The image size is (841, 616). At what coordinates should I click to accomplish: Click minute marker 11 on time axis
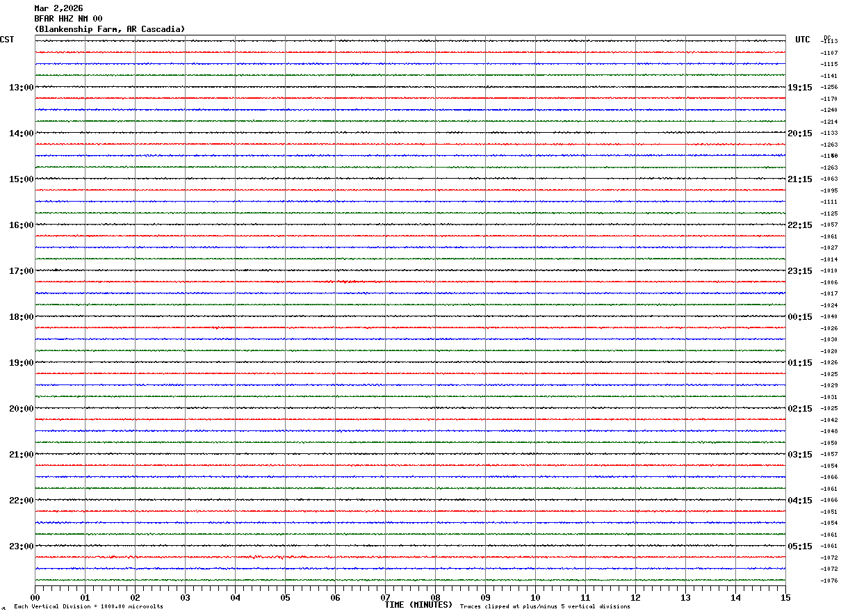pos(585,597)
